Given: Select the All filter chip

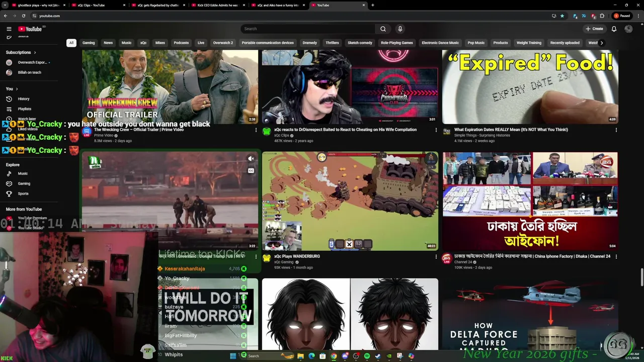Looking at the screenshot, I should coord(71,43).
